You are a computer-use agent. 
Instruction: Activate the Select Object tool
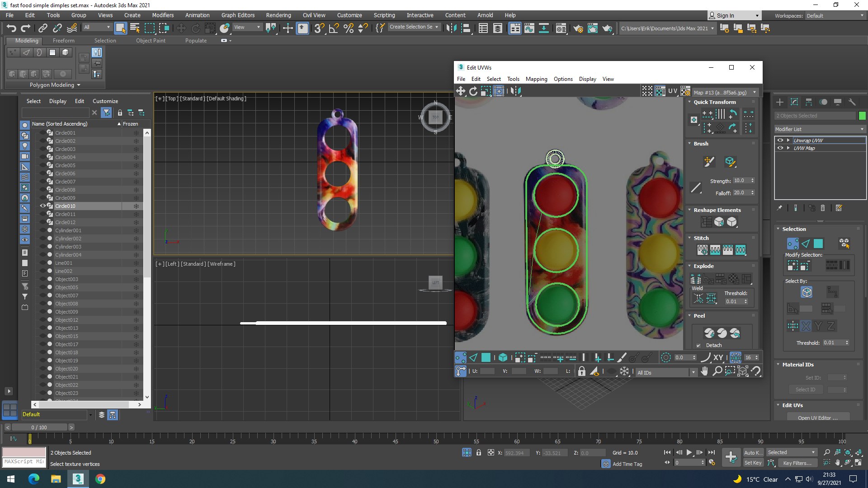tap(120, 28)
